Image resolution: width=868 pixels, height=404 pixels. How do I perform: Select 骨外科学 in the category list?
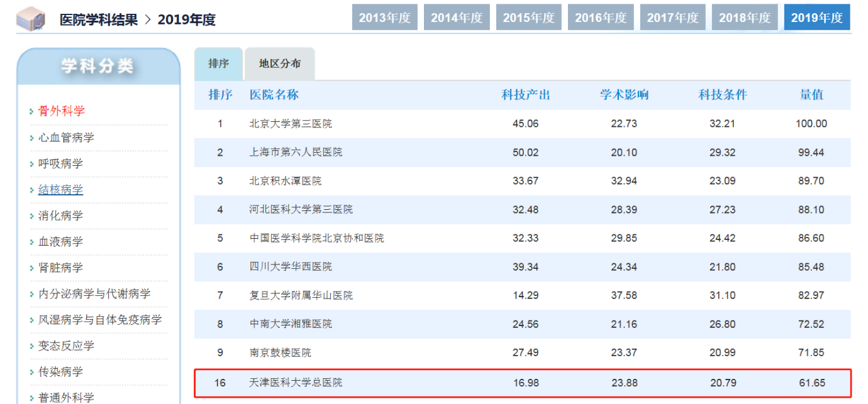point(62,111)
